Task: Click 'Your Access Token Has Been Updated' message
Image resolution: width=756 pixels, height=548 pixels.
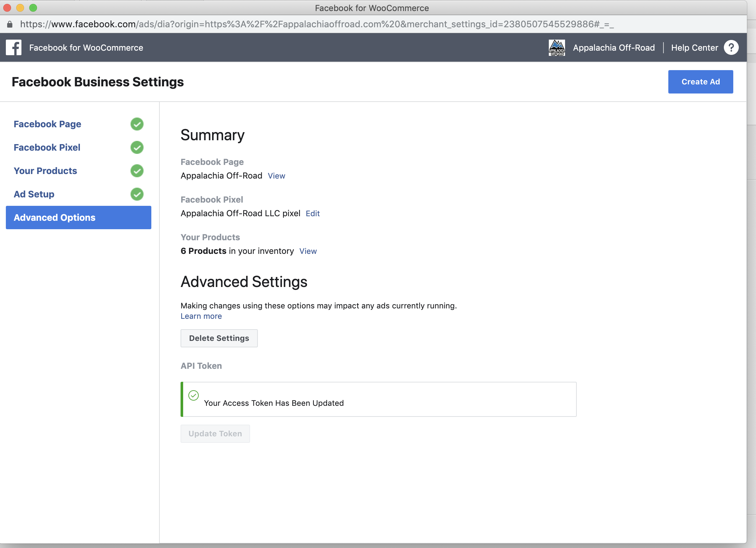Action: click(274, 403)
